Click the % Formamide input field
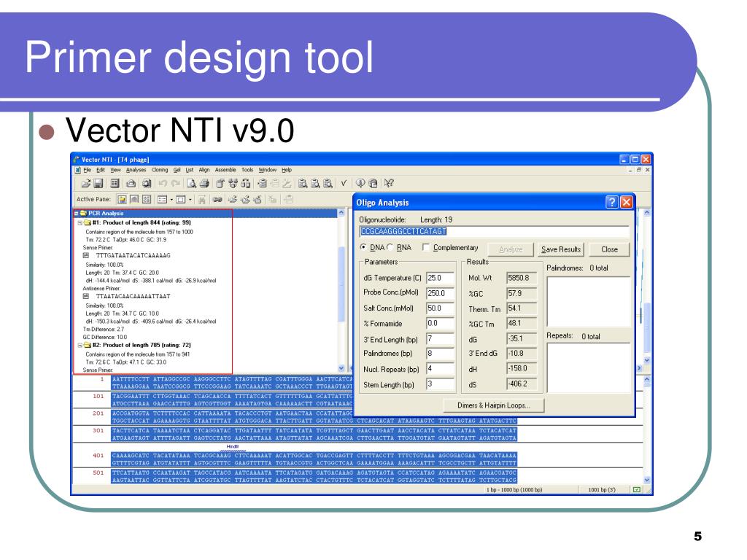The image size is (747, 560). pyautogui.click(x=440, y=323)
